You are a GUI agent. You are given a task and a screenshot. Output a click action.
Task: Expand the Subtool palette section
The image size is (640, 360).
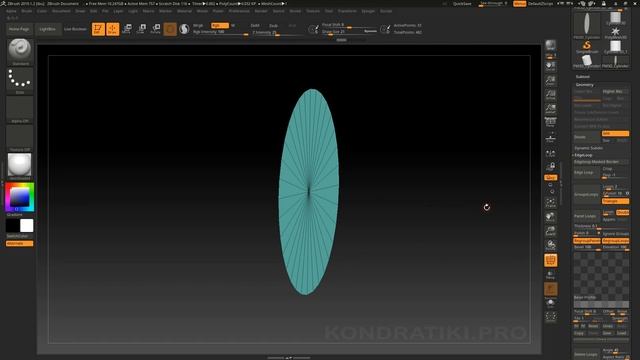point(582,76)
